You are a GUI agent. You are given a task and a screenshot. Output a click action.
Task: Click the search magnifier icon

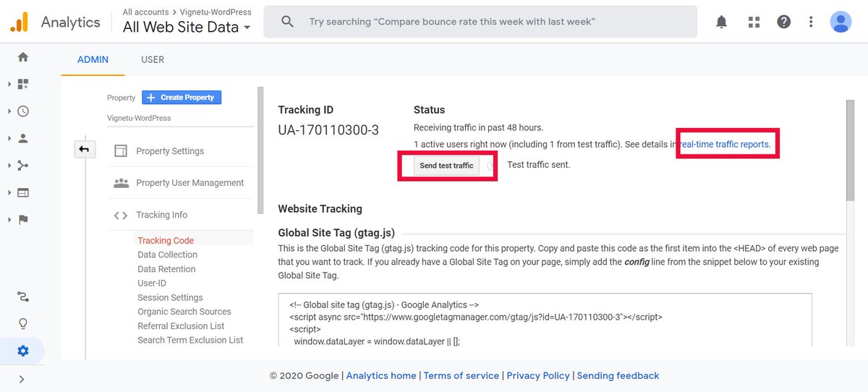pyautogui.click(x=287, y=22)
